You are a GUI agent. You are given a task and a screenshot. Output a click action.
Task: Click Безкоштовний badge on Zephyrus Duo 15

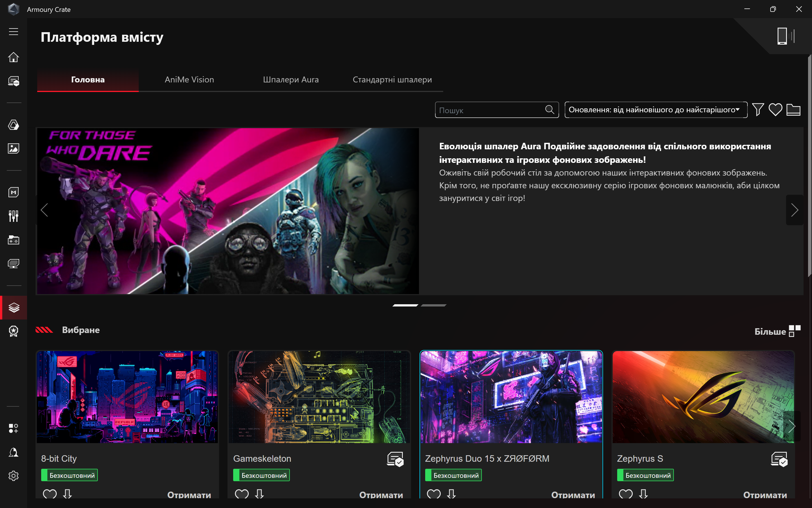pos(453,475)
